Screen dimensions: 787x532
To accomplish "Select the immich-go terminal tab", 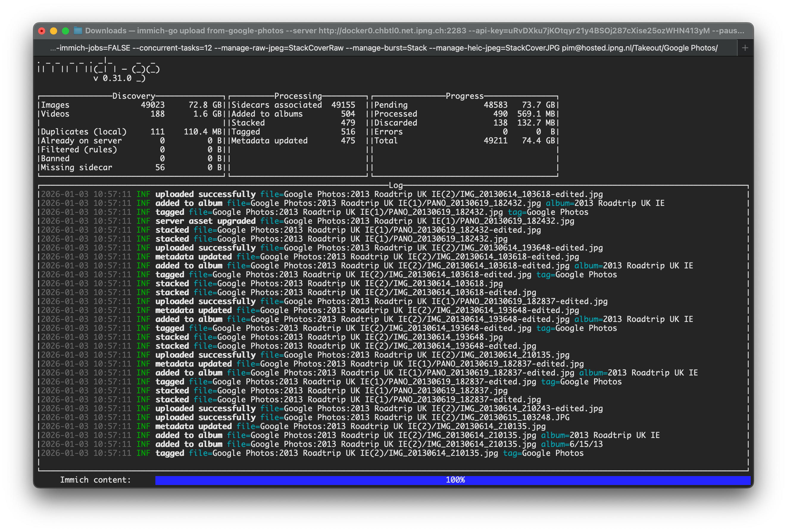I will [383, 48].
